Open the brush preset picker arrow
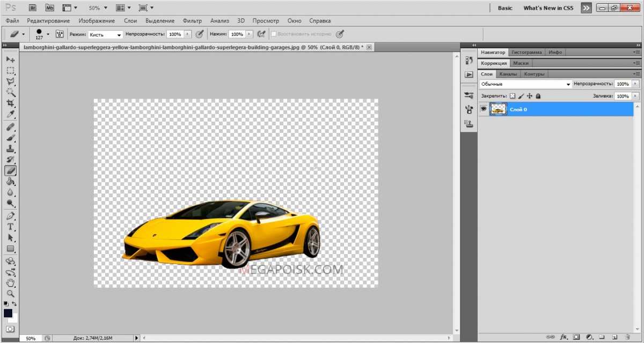This screenshot has height=343, width=644. click(48, 34)
